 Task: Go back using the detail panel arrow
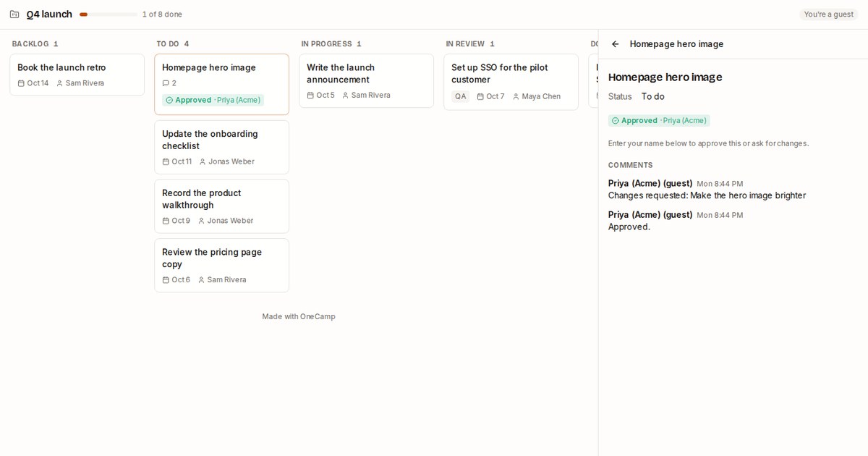pos(616,44)
